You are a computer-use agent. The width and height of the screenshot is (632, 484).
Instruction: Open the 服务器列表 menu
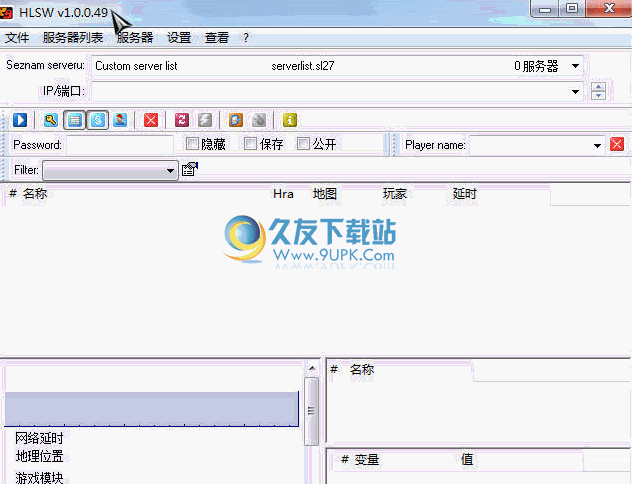pyautogui.click(x=73, y=38)
